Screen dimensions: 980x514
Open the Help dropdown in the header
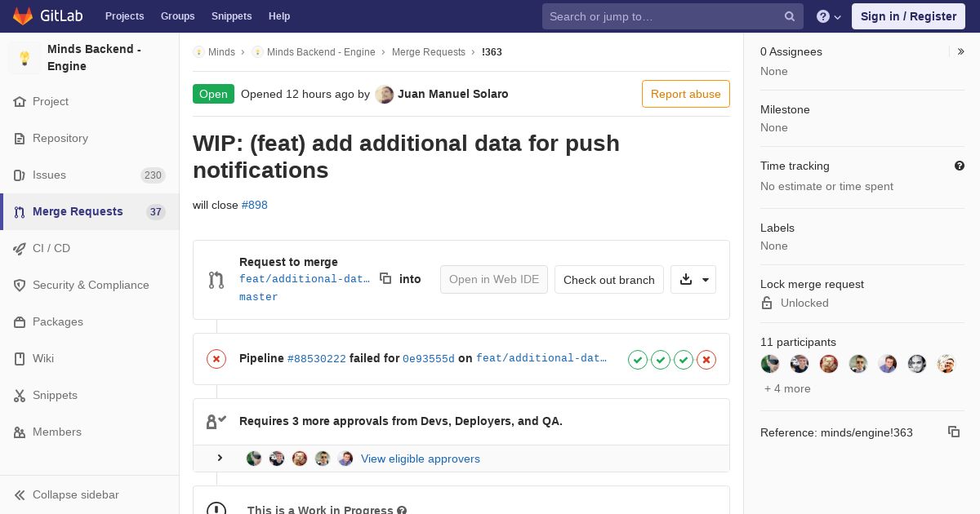pos(829,16)
